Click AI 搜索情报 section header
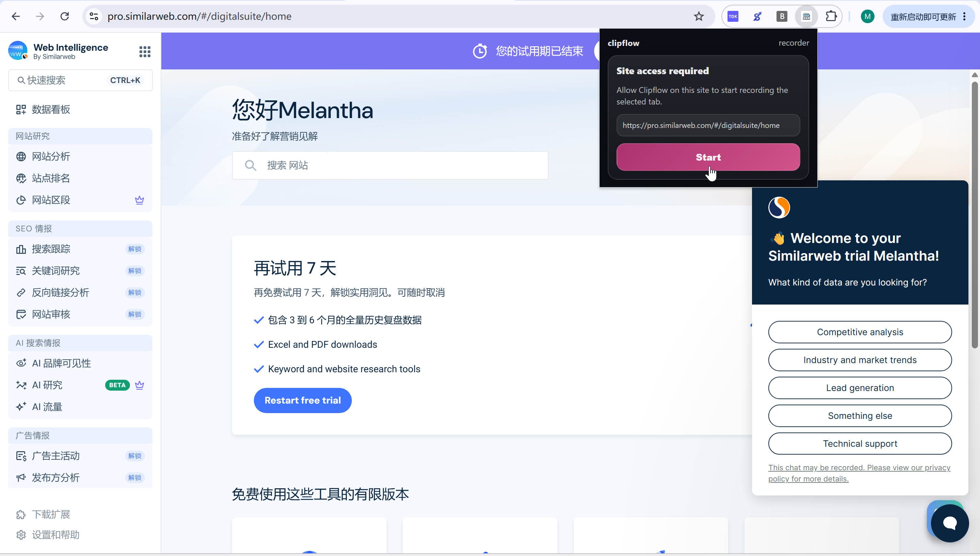 [80, 343]
